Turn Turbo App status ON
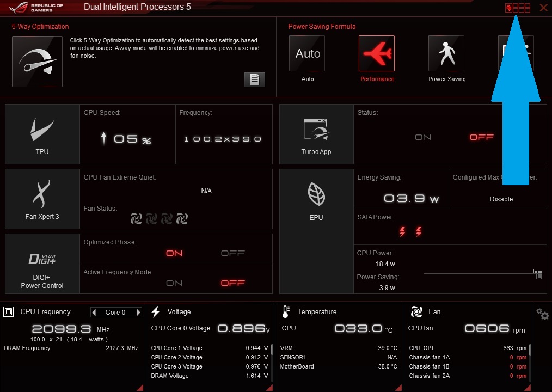This screenshot has height=392, width=552. click(x=423, y=137)
